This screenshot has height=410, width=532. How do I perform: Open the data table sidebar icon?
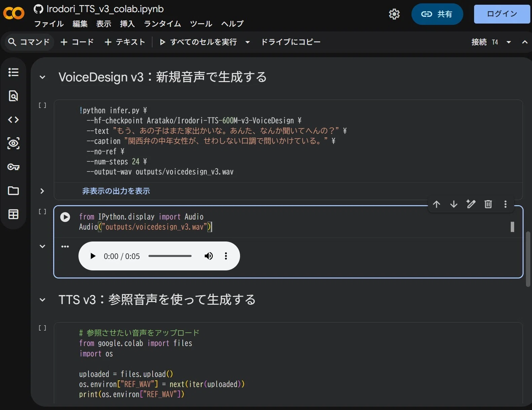coord(13,214)
